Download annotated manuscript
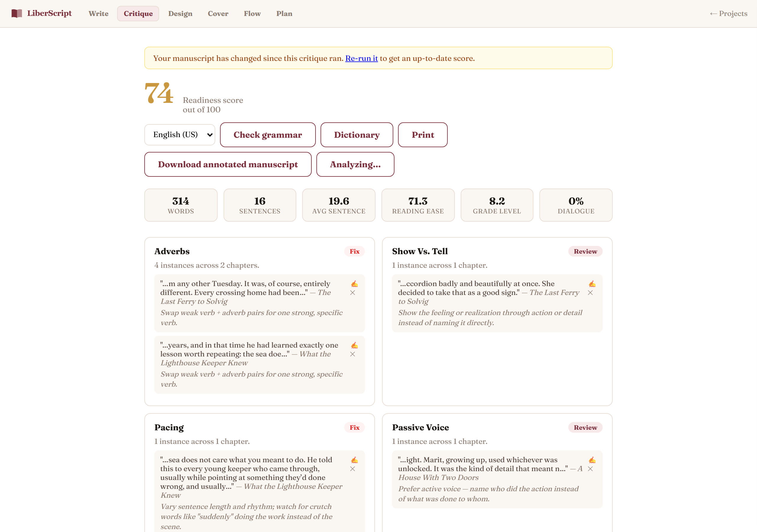 pyautogui.click(x=228, y=165)
